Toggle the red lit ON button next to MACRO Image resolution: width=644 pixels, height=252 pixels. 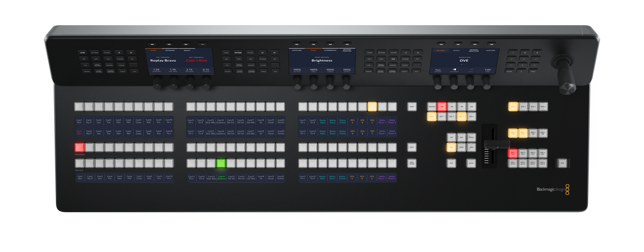[x=442, y=107]
